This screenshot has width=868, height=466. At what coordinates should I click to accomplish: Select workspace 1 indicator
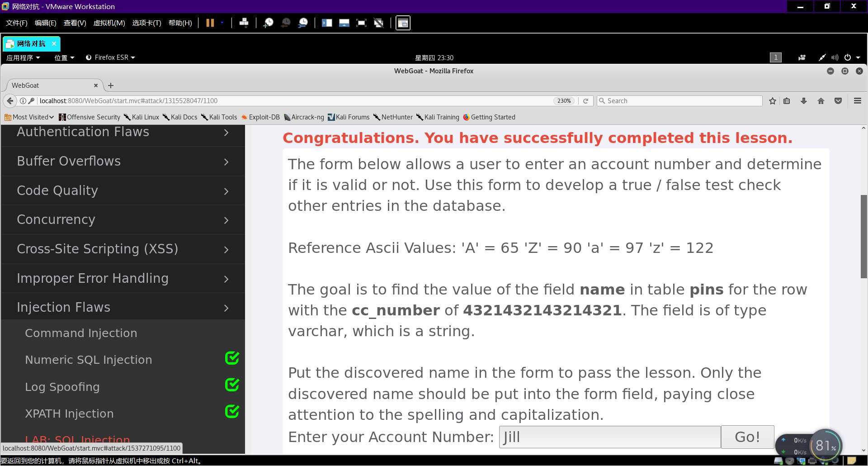776,57
